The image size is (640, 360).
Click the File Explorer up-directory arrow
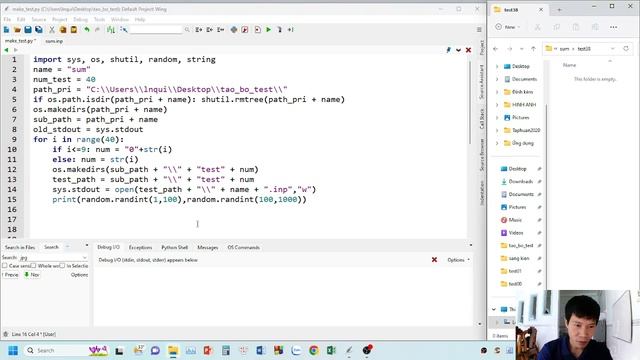coord(533,49)
